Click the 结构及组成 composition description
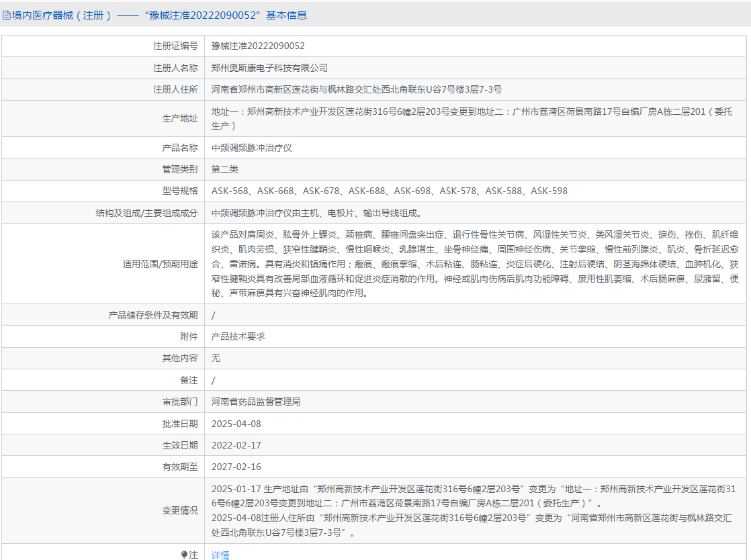 coord(316,213)
